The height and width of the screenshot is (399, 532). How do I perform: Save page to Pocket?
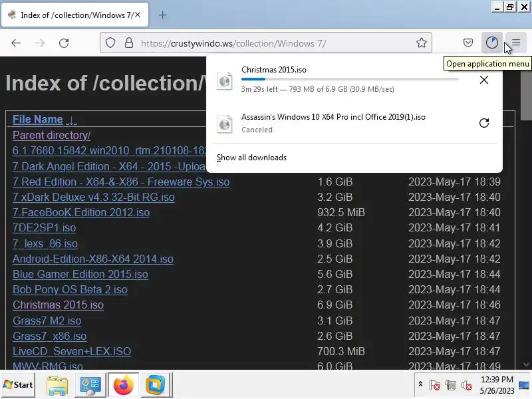click(x=468, y=43)
